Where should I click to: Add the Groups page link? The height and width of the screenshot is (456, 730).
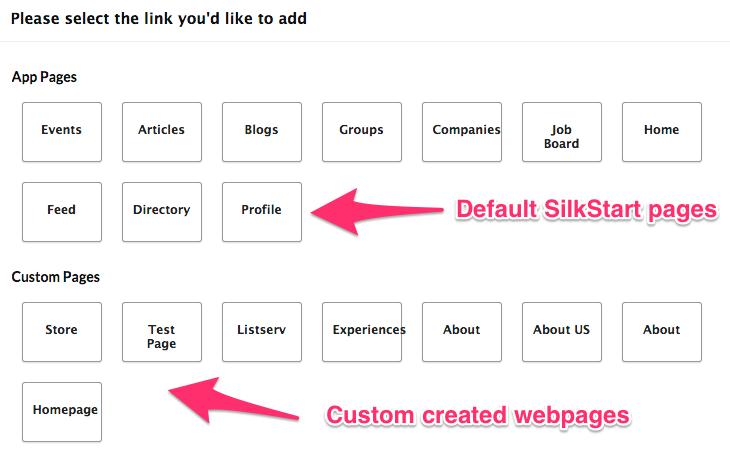click(362, 131)
